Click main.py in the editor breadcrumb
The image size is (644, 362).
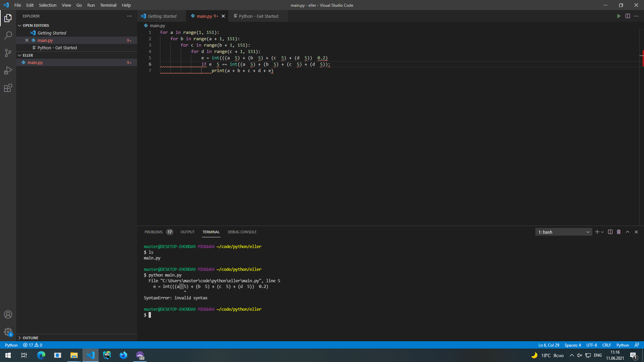pos(157,25)
